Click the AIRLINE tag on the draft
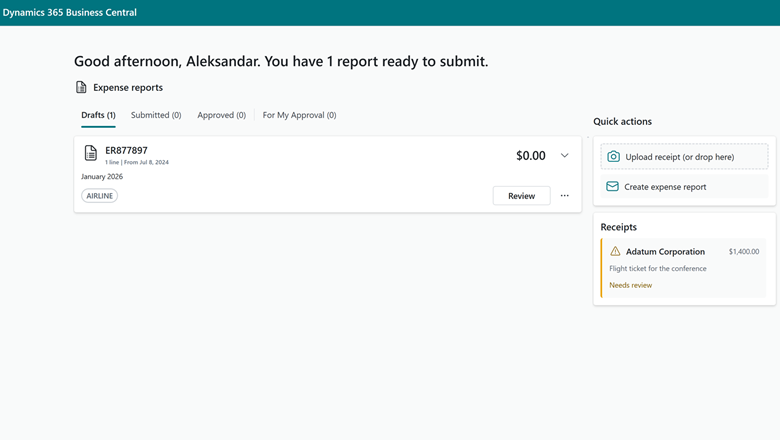 [99, 196]
